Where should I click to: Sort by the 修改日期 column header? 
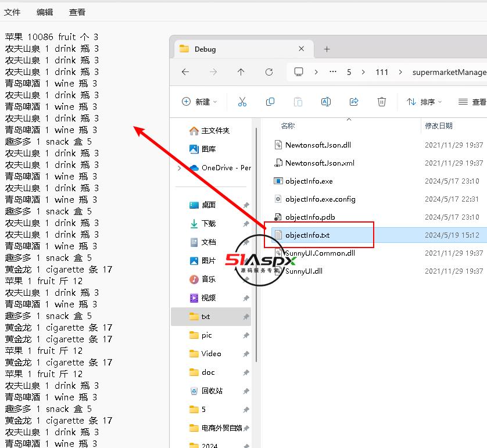click(439, 126)
